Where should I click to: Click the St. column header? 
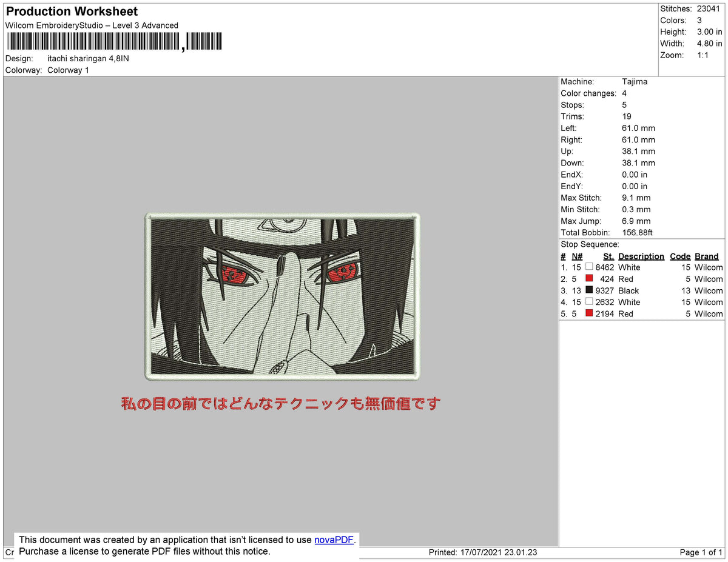(608, 256)
